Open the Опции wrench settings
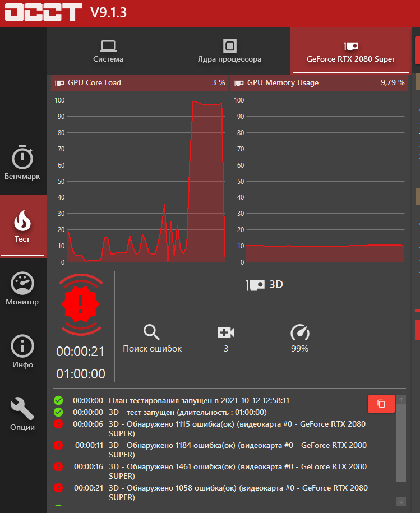 click(x=22, y=414)
